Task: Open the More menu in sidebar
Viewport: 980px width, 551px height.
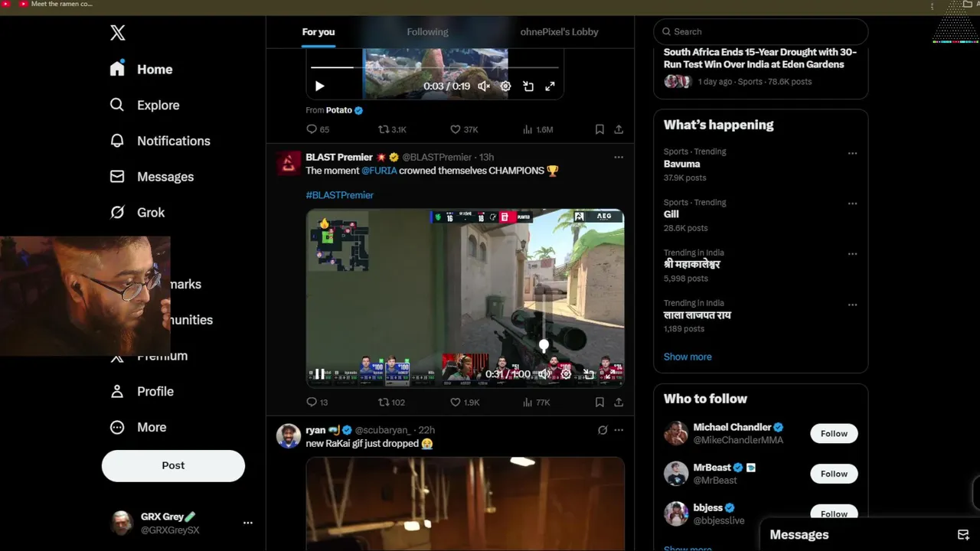Action: (138, 427)
